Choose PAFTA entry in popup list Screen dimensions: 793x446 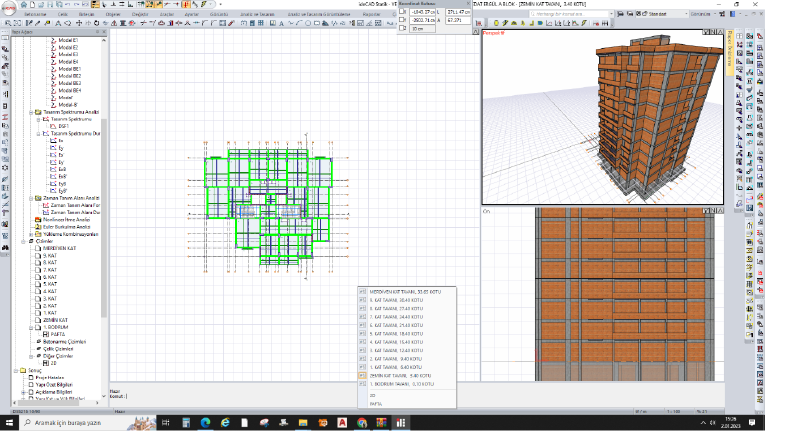pyautogui.click(x=407, y=404)
